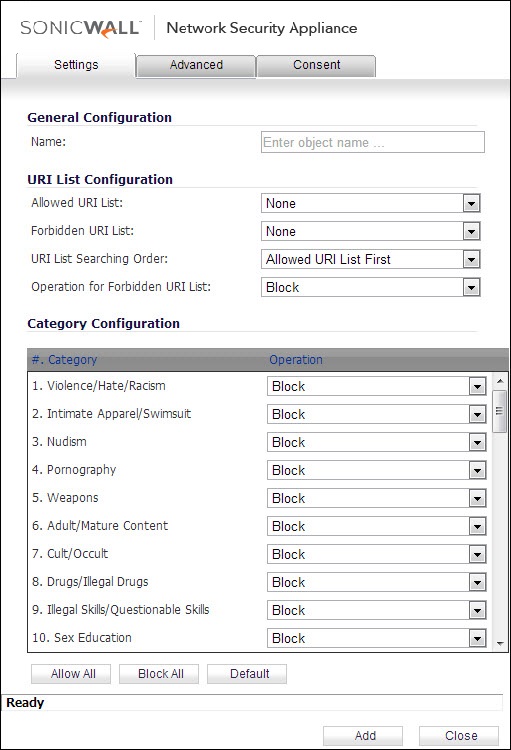This screenshot has height=750, width=511.
Task: Select the '5. Weapons' category label
Action: (65, 497)
